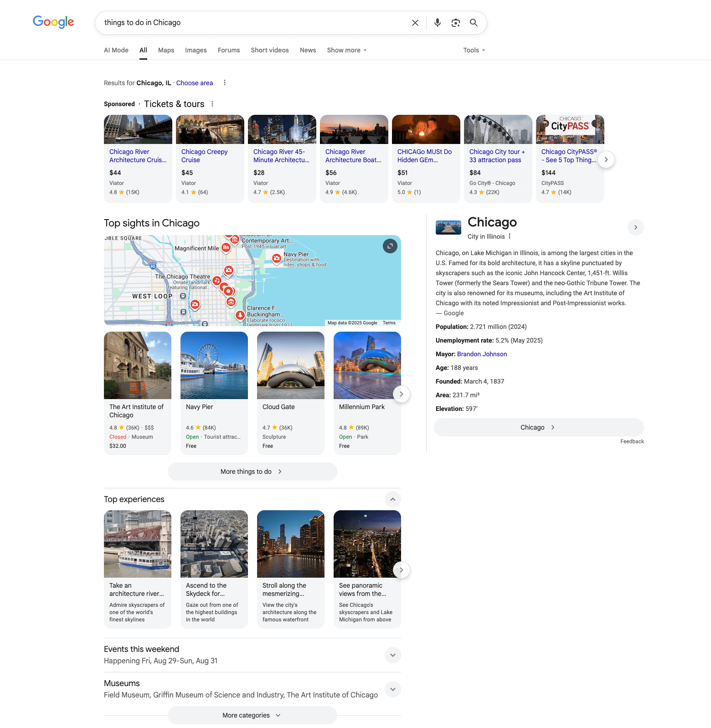This screenshot has height=728, width=711.
Task: Open Navy Pier sight card photo
Action: click(214, 365)
